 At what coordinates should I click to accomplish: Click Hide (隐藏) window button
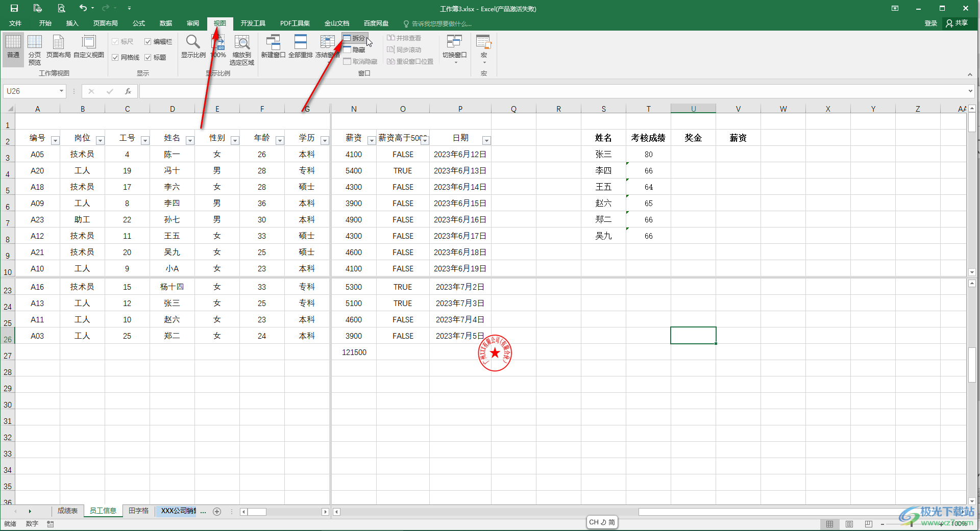(x=354, y=50)
